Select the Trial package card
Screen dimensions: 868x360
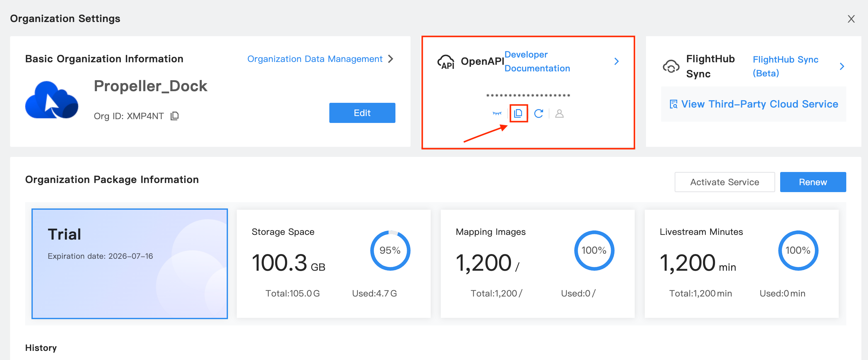tap(130, 264)
